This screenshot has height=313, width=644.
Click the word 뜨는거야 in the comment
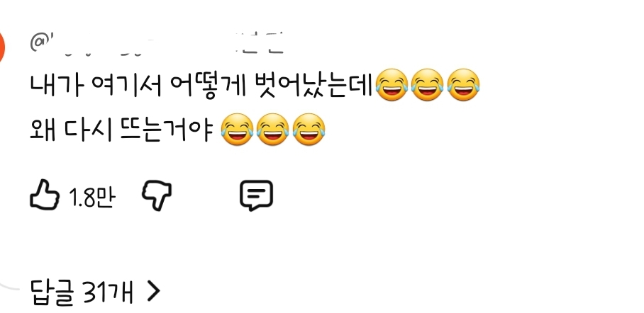[167, 130]
